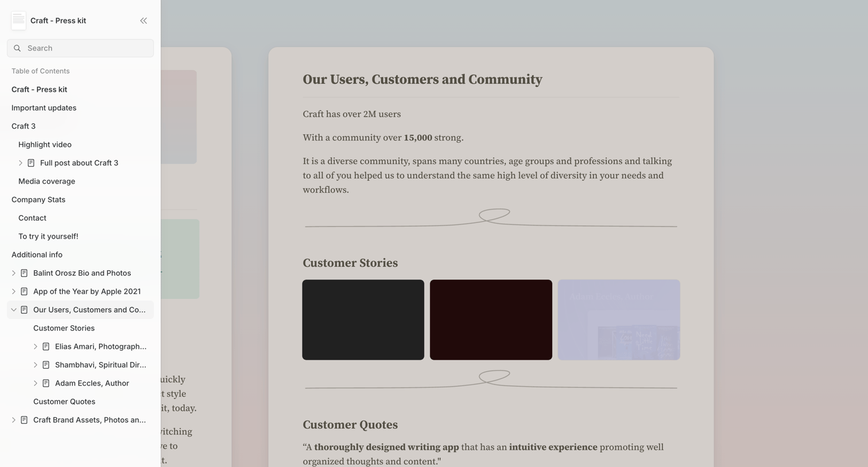
Task: Click the page icon beside Elias Amari
Action: coord(46,347)
